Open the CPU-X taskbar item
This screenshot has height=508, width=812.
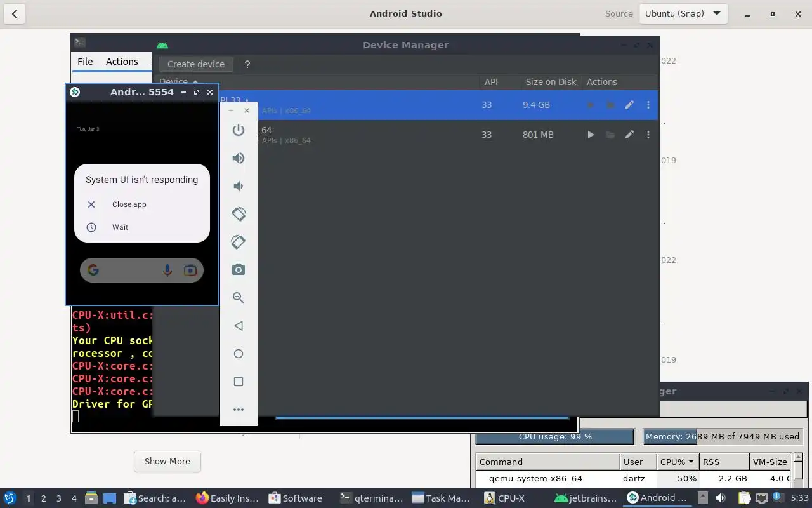click(505, 498)
